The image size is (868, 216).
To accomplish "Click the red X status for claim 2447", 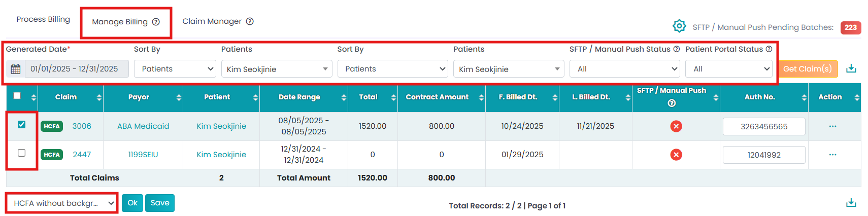I will pos(676,155).
